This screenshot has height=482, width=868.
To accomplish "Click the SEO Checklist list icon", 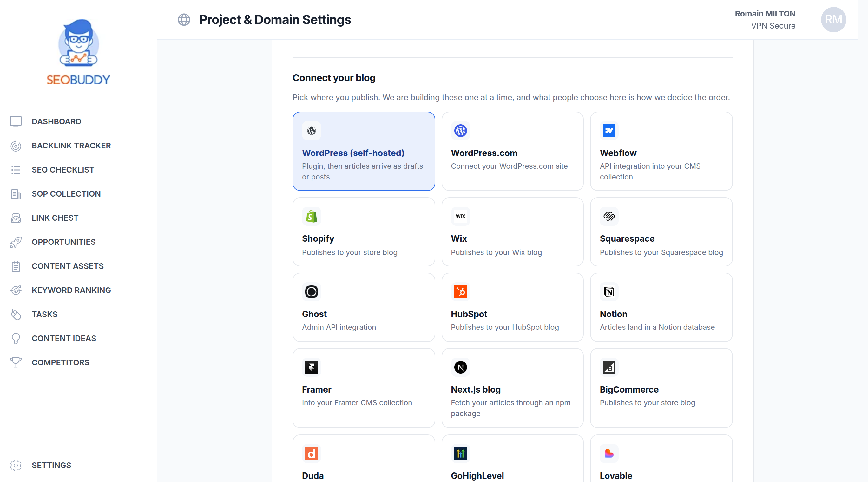I will click(x=16, y=170).
